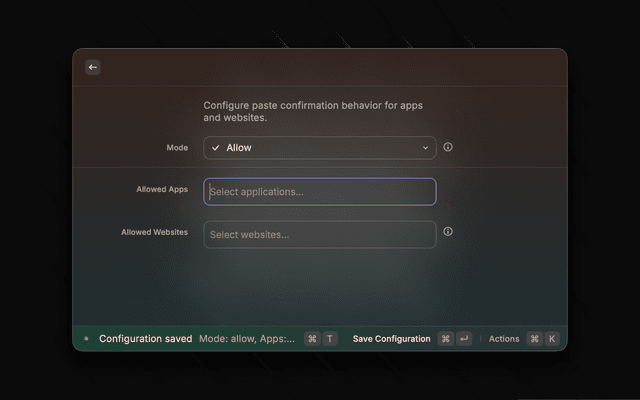Click the back arrow button
640x400 pixels.
pos(93,67)
